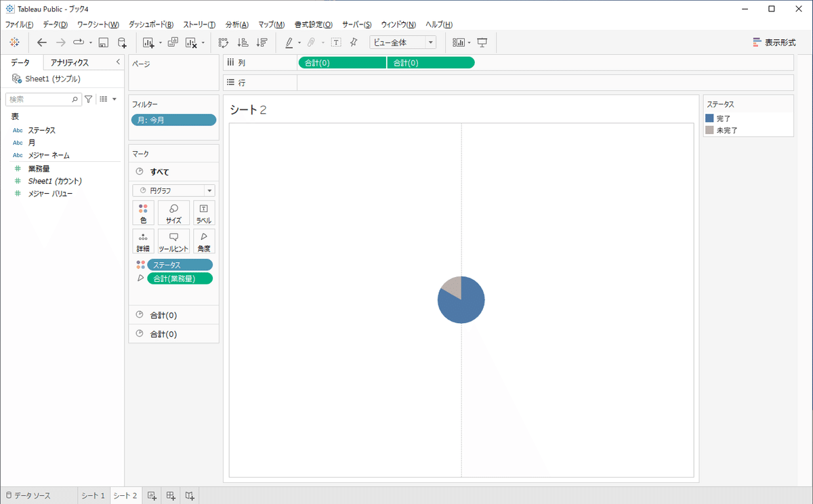Select the 未完了 gray legend swatch
Screen dimensions: 813x504
click(709, 129)
